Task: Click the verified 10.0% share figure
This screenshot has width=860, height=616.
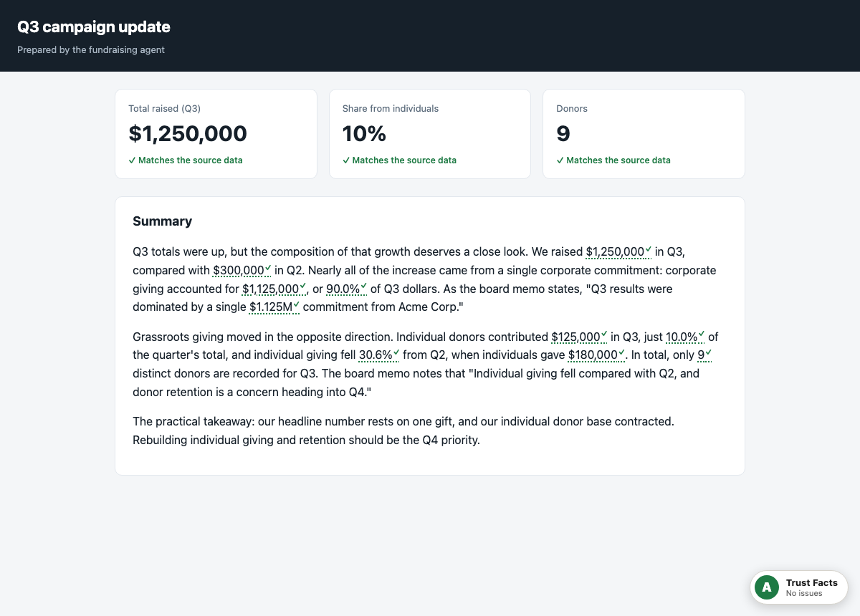Action: click(x=686, y=337)
